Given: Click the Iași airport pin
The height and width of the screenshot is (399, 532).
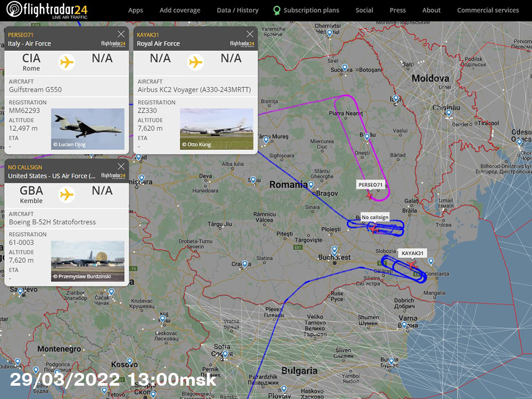Looking at the screenshot, I should click(x=395, y=99).
